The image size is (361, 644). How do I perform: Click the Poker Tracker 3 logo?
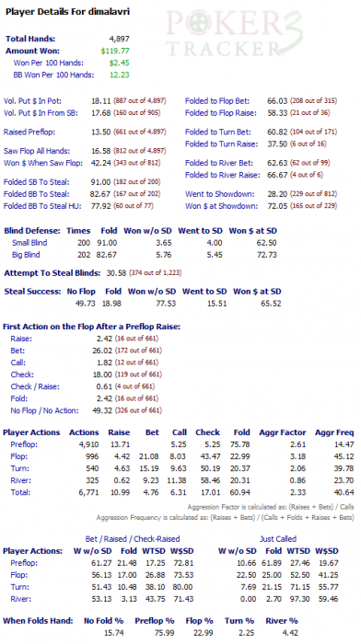[235, 34]
